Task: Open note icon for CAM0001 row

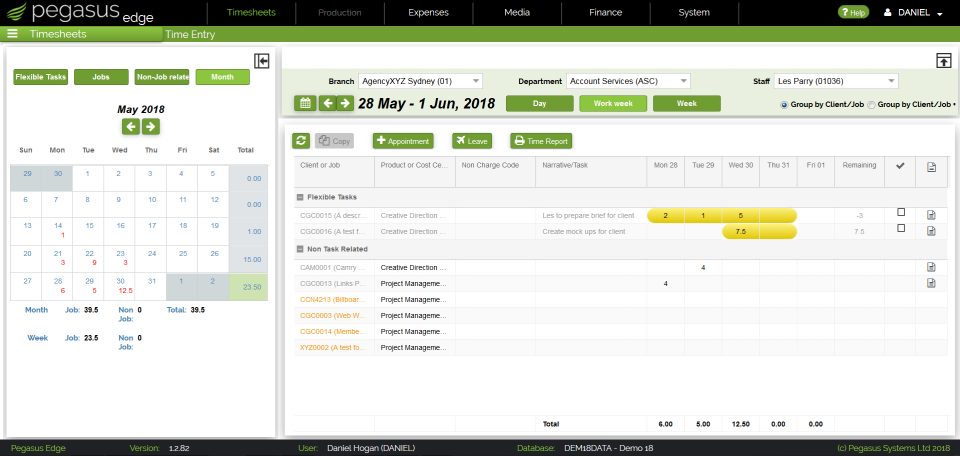Action: 931,267
